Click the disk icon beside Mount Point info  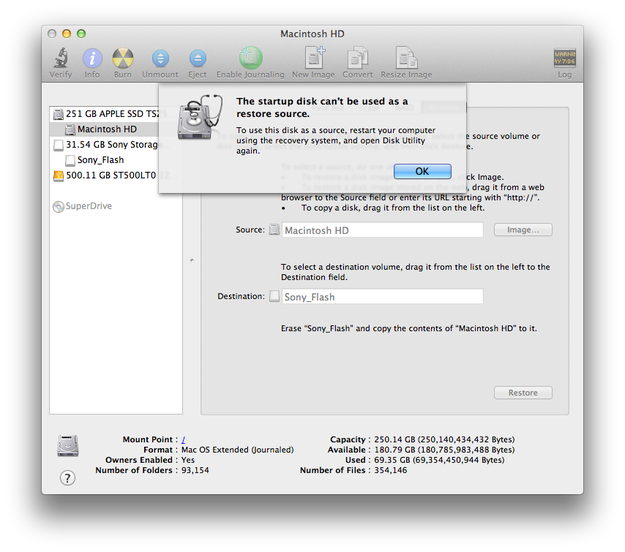tap(68, 445)
